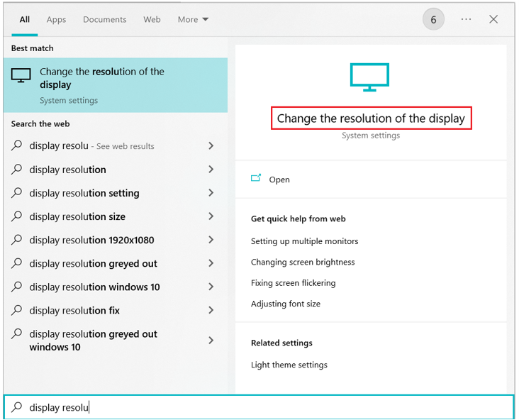
Task: Click the rewards badge showing 6
Action: click(x=433, y=20)
